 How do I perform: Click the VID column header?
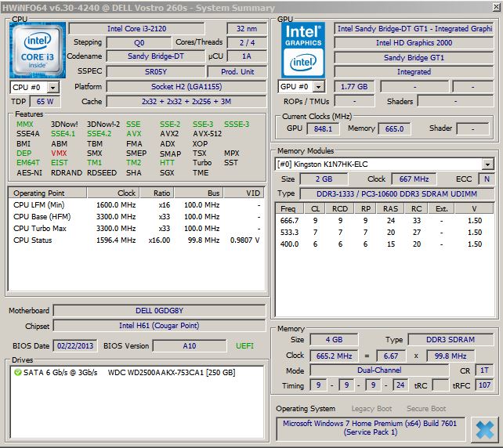[x=244, y=193]
